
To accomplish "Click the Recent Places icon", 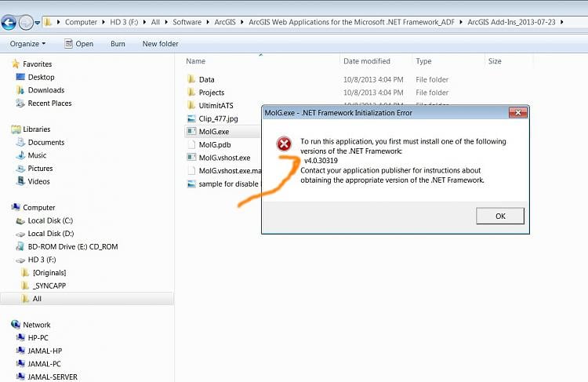I will (20, 104).
